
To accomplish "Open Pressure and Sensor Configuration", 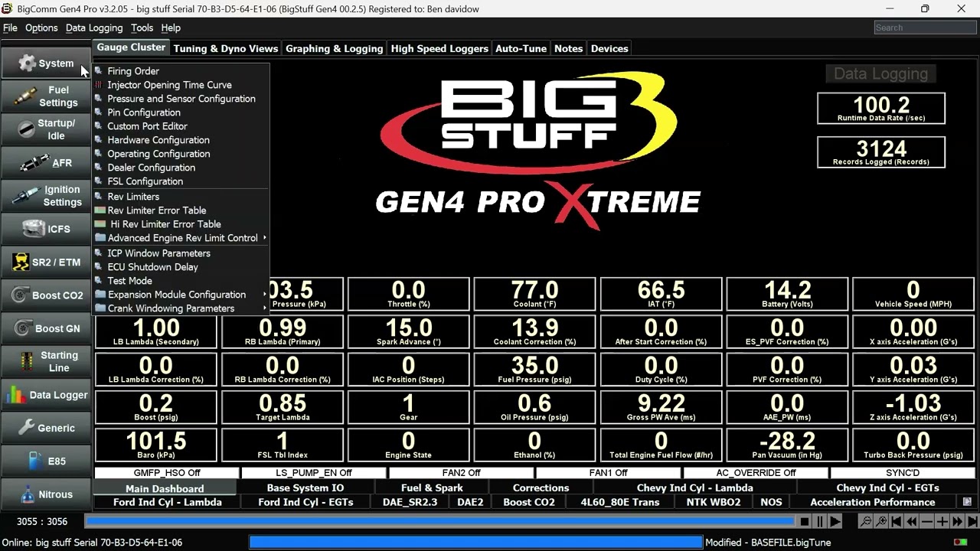I will pos(181,99).
